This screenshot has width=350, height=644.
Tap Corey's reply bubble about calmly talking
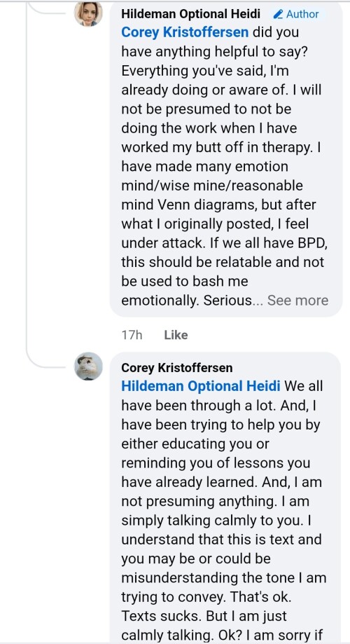coord(225,498)
